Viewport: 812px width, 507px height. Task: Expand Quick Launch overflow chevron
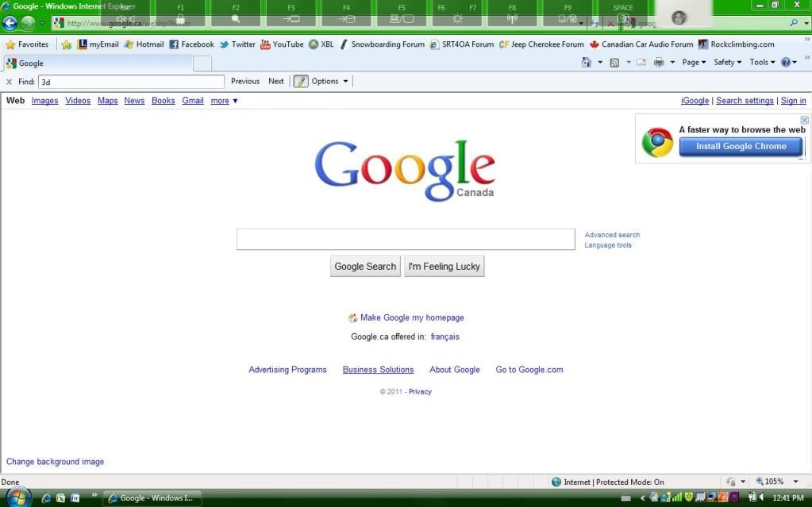94,496
